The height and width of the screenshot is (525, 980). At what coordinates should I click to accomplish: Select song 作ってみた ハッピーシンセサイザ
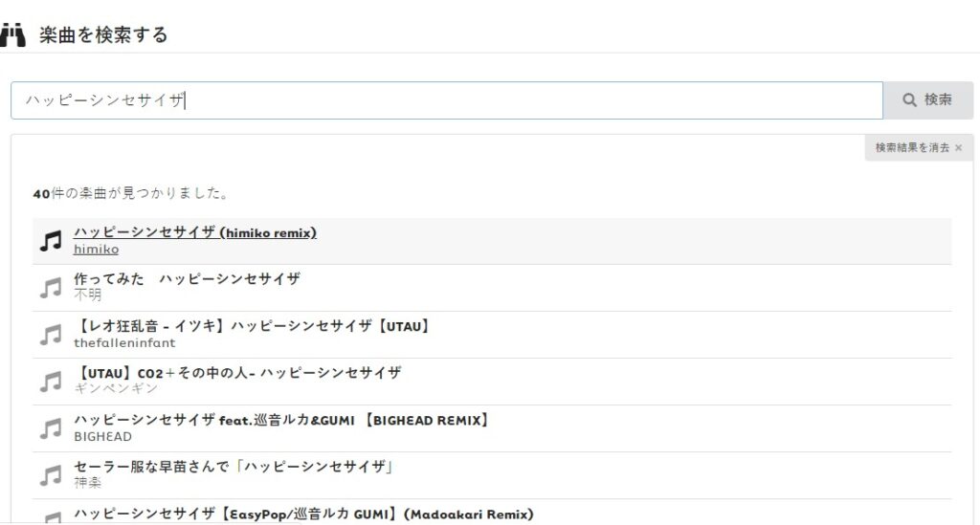[187, 279]
